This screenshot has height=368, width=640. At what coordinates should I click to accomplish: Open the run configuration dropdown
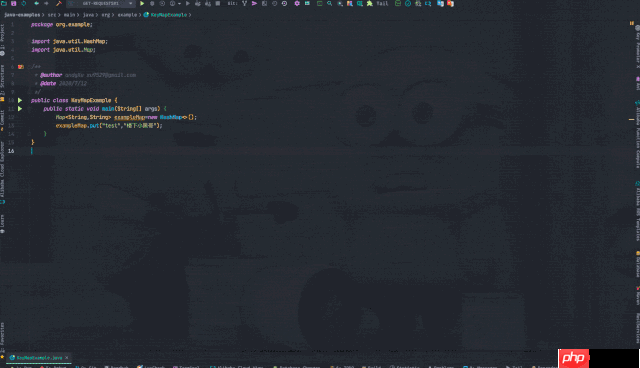[101, 4]
